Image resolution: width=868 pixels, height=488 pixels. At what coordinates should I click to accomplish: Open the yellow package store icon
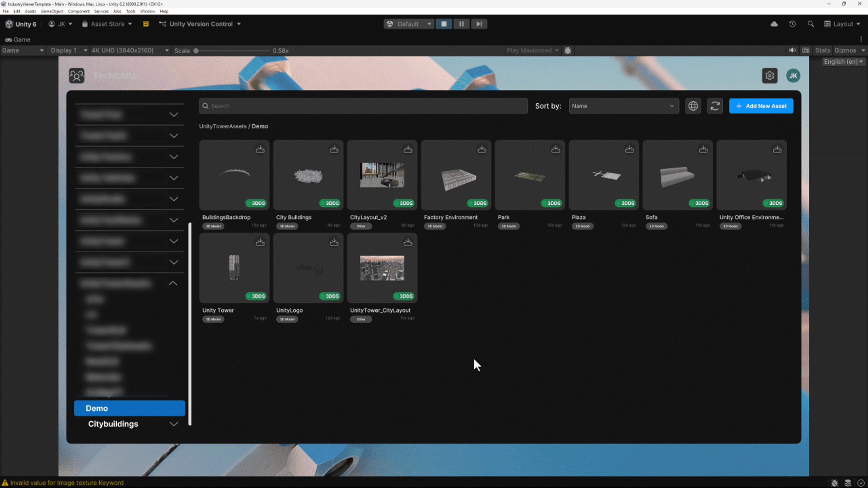(x=146, y=24)
